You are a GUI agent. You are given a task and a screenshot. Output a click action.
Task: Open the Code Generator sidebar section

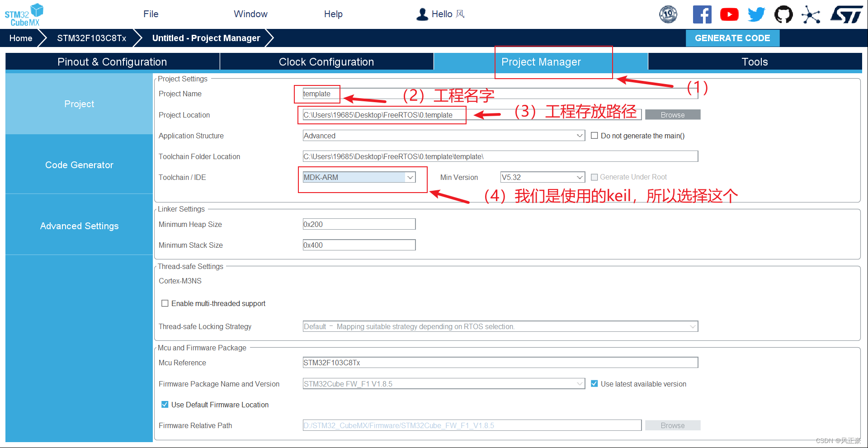pos(79,165)
